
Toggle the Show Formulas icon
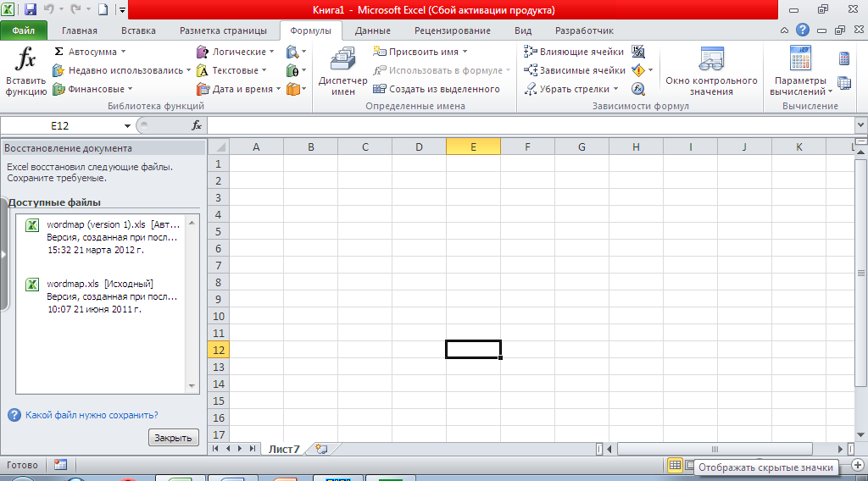click(x=638, y=52)
